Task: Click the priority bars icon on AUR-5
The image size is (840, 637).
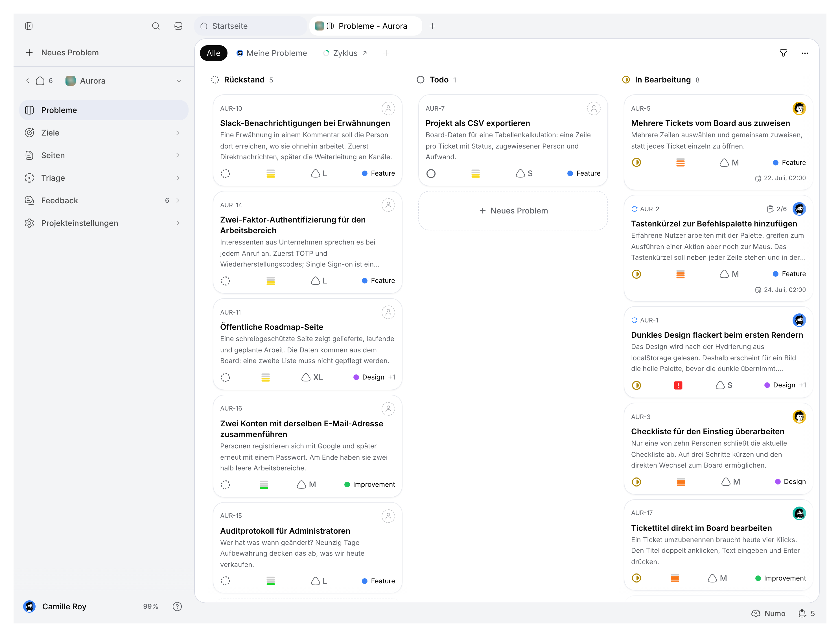Action: [x=680, y=163]
